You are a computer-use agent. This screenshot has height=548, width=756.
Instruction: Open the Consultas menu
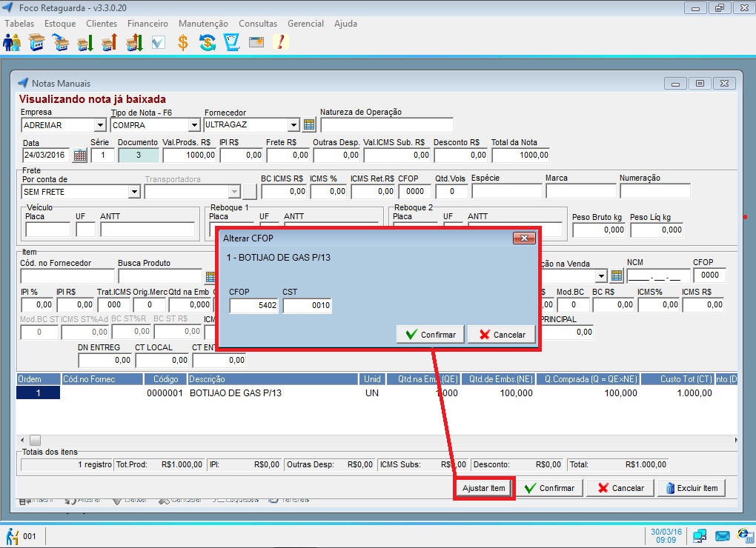click(x=258, y=24)
